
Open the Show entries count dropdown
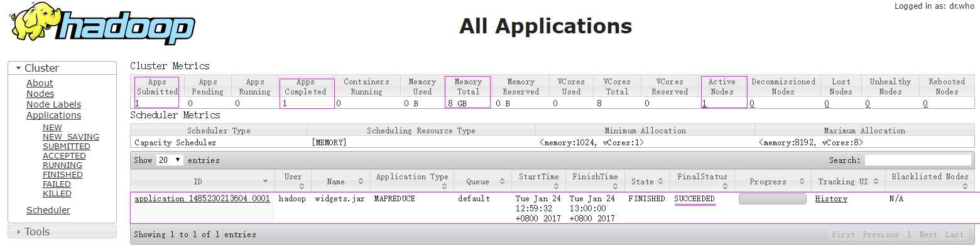click(170, 160)
